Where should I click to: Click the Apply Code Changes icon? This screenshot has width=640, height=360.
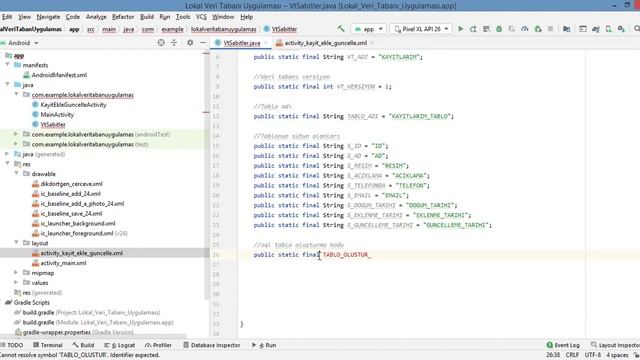[486, 29]
